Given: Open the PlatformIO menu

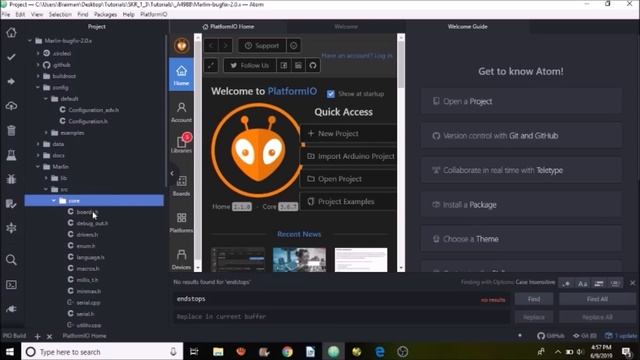Looking at the screenshot, I should pos(153,14).
